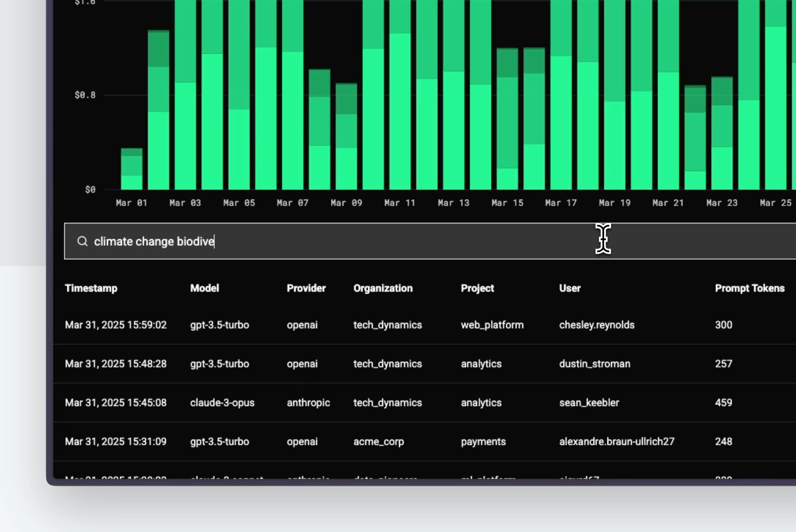796x532 pixels.
Task: Click the Mar 07 chart bar
Action: click(x=293, y=119)
